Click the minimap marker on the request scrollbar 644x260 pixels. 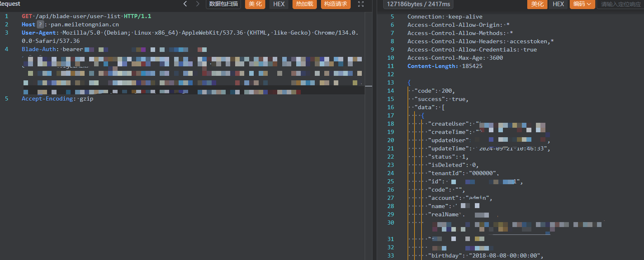[368, 86]
